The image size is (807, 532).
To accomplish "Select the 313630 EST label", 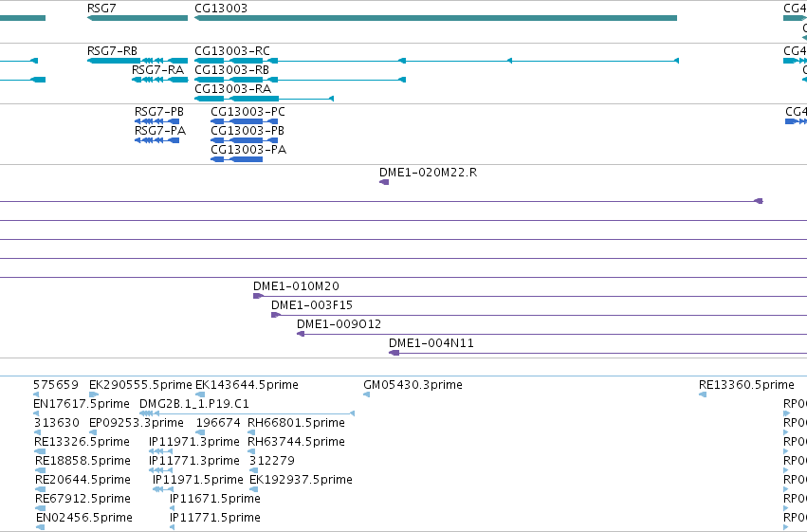I will 57,423.
